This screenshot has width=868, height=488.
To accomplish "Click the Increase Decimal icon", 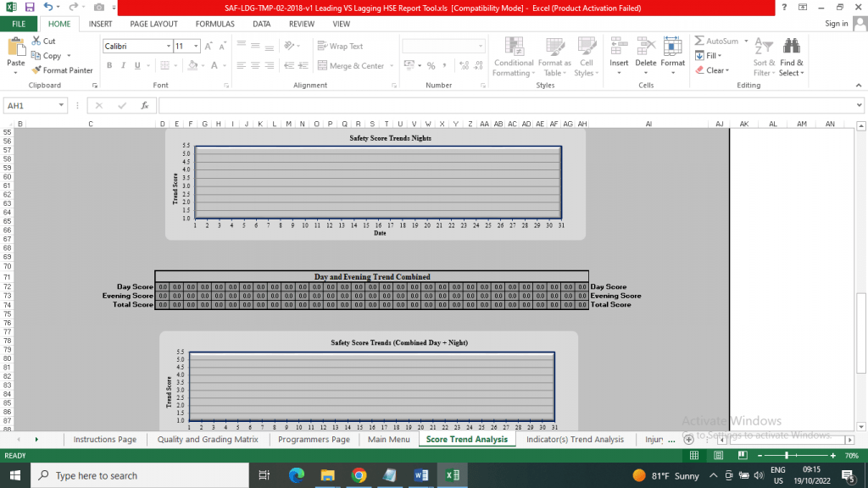I will point(464,65).
